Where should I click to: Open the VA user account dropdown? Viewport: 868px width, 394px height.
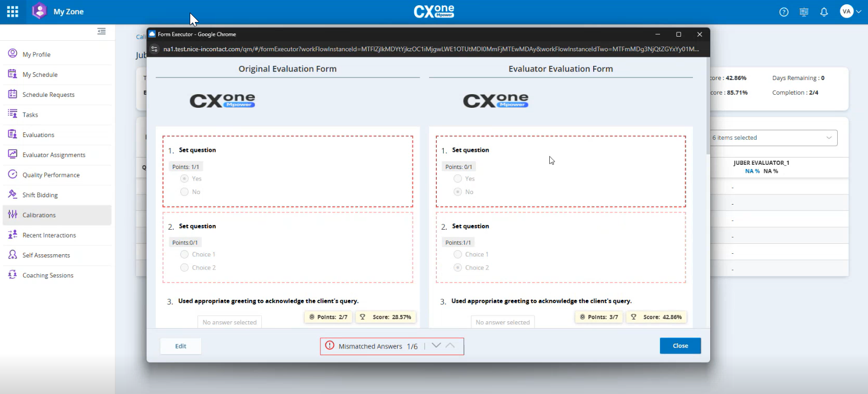coord(850,12)
